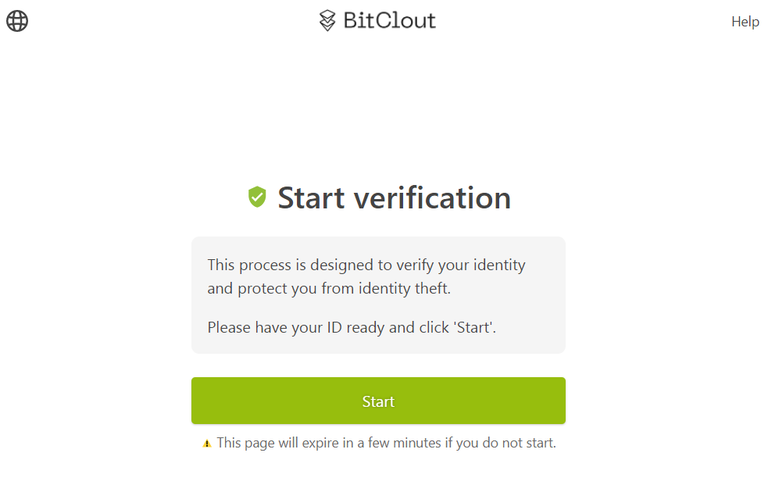
Task: Click the security shield beside the heading
Action: (257, 197)
